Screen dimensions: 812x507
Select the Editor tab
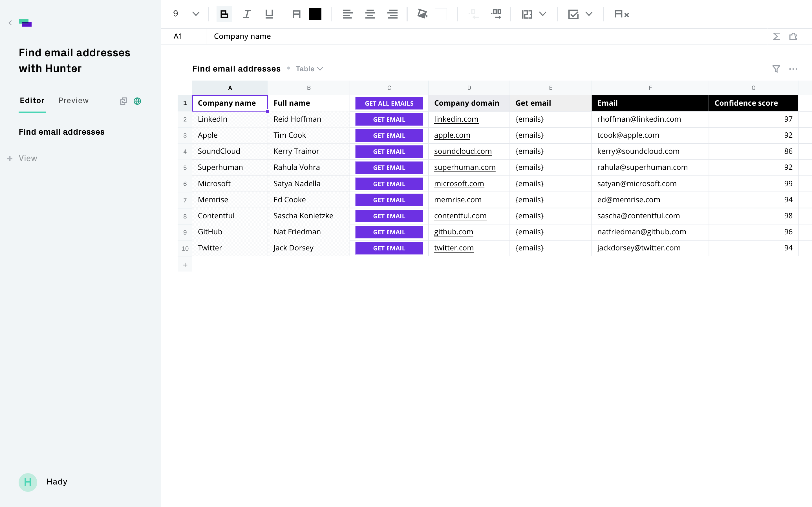pyautogui.click(x=32, y=101)
